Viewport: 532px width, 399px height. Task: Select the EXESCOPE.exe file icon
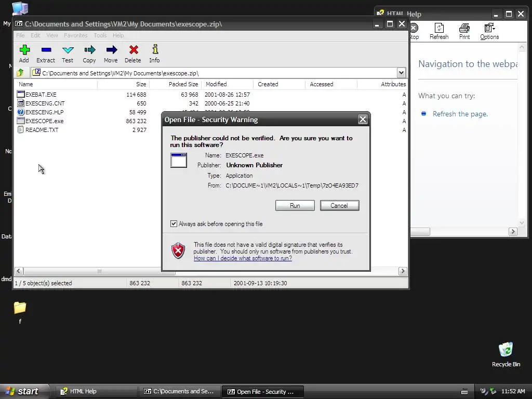tap(20, 121)
